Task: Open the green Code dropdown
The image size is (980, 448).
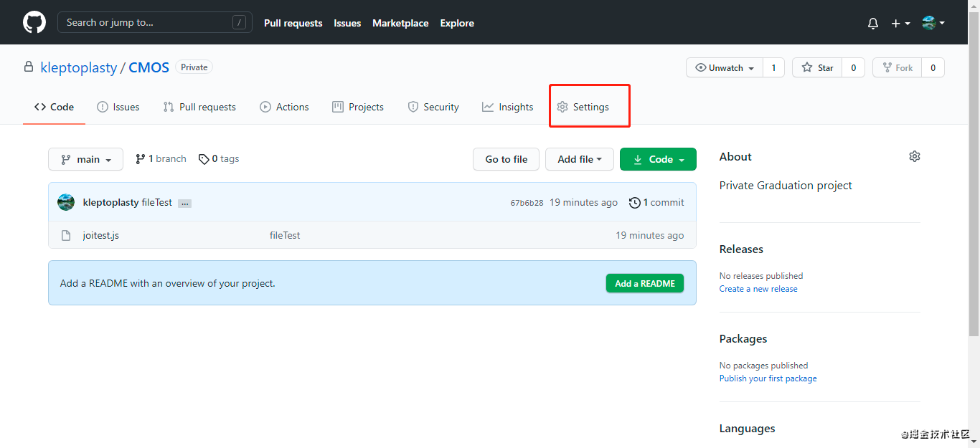Action: click(x=658, y=159)
